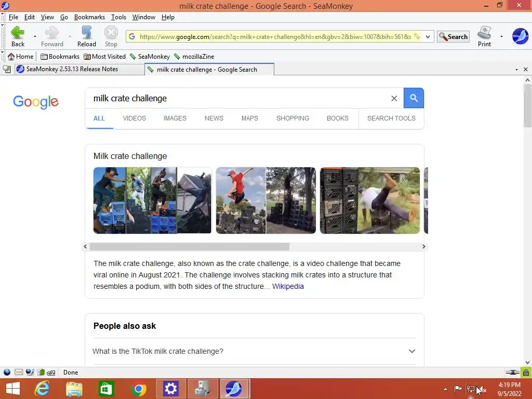The width and height of the screenshot is (532, 399).
Task: Open the View menu
Action: (47, 17)
